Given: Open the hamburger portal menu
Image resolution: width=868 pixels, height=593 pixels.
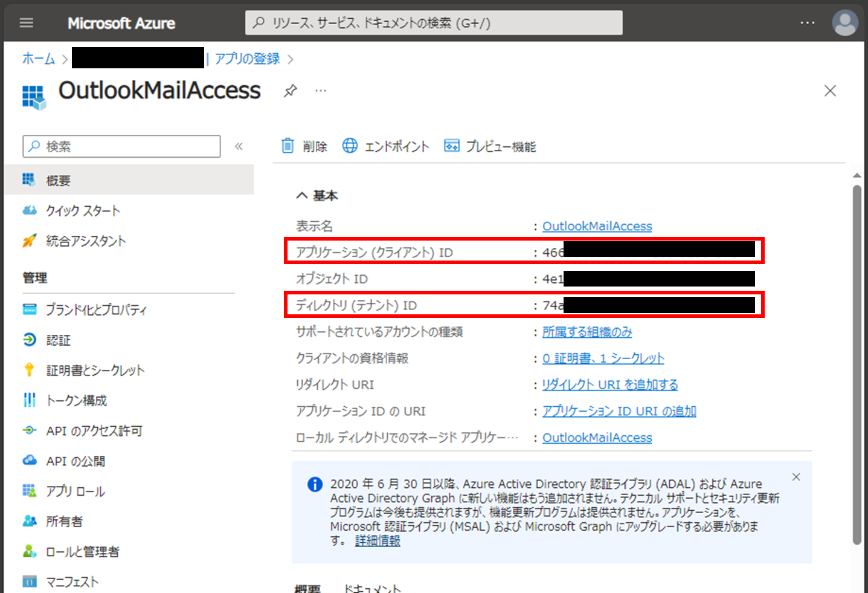Looking at the screenshot, I should [27, 23].
